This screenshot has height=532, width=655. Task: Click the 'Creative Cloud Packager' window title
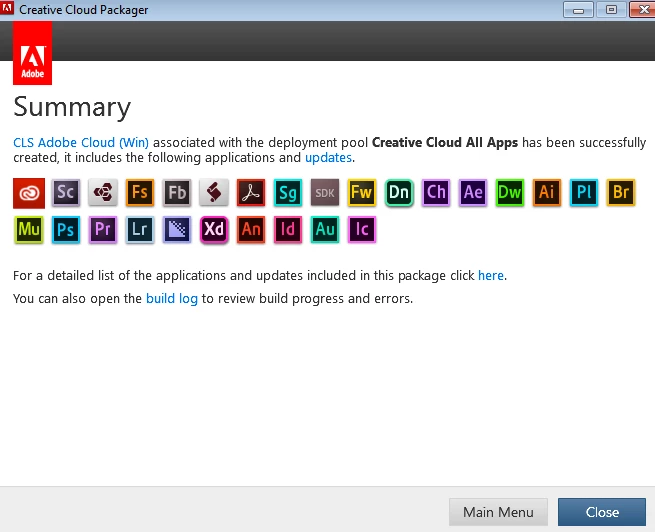[84, 10]
